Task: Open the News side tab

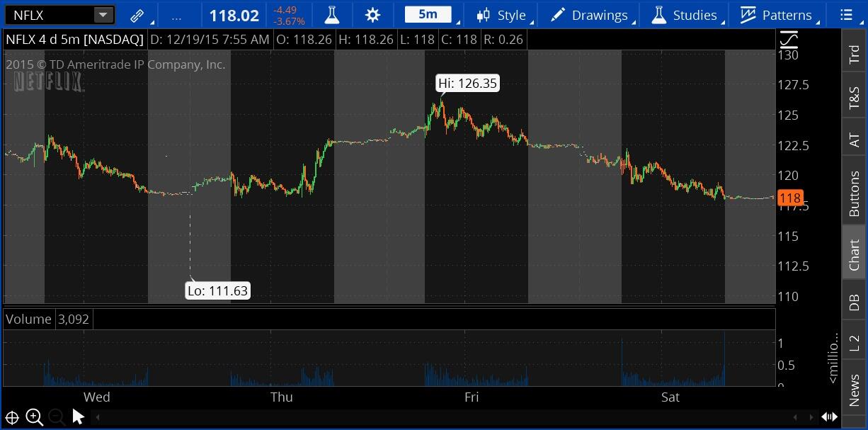Action: pyautogui.click(x=855, y=389)
